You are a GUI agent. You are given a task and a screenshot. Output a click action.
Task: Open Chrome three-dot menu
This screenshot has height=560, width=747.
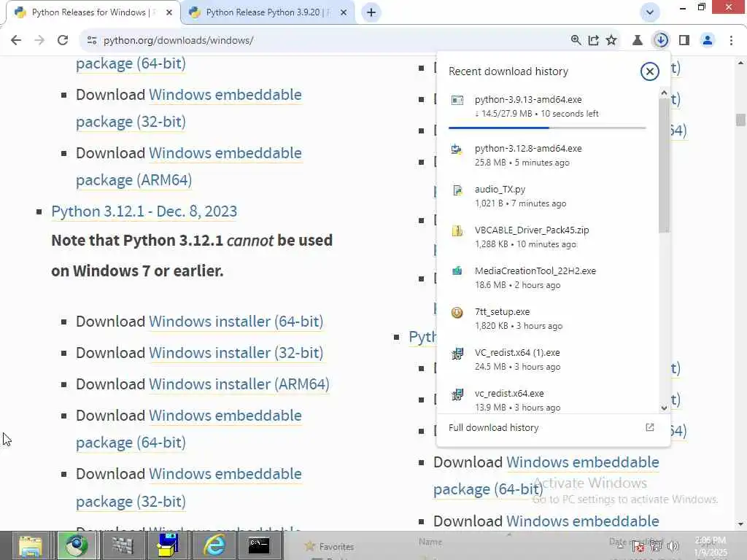(731, 41)
